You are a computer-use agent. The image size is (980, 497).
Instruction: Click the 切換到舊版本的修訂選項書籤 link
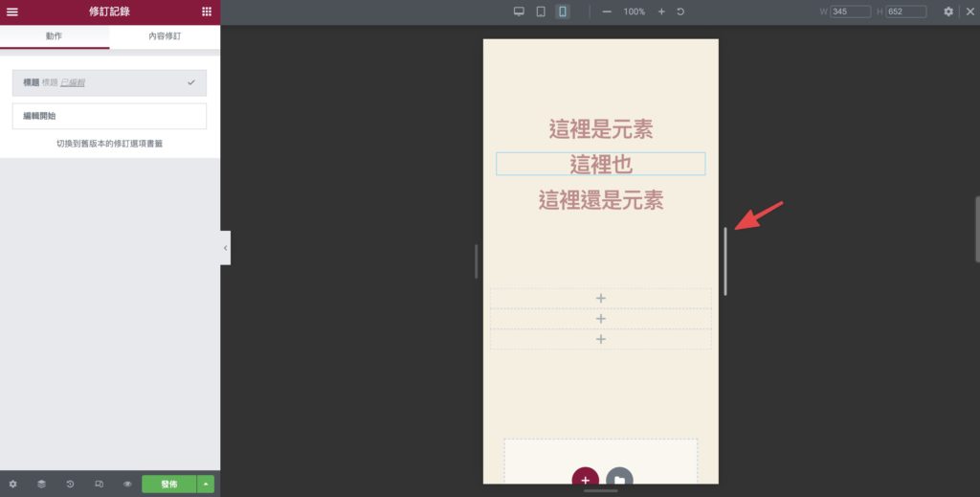coord(109,144)
